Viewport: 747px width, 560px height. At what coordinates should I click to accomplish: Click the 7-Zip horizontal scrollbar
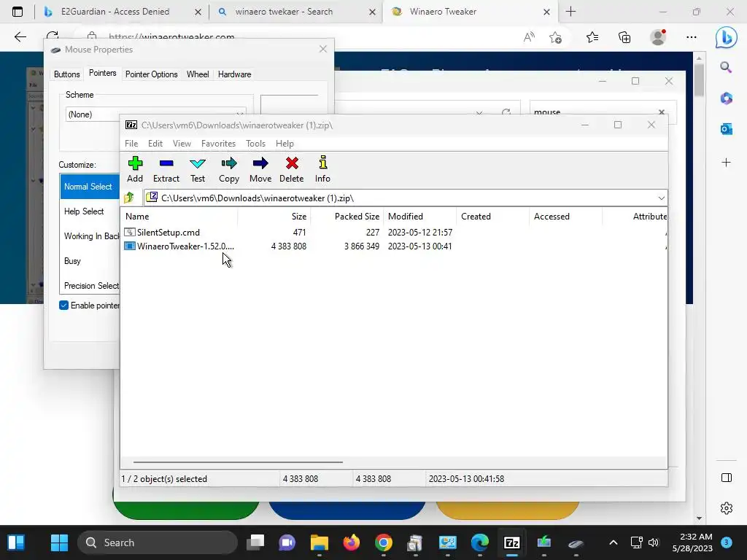pos(238,462)
